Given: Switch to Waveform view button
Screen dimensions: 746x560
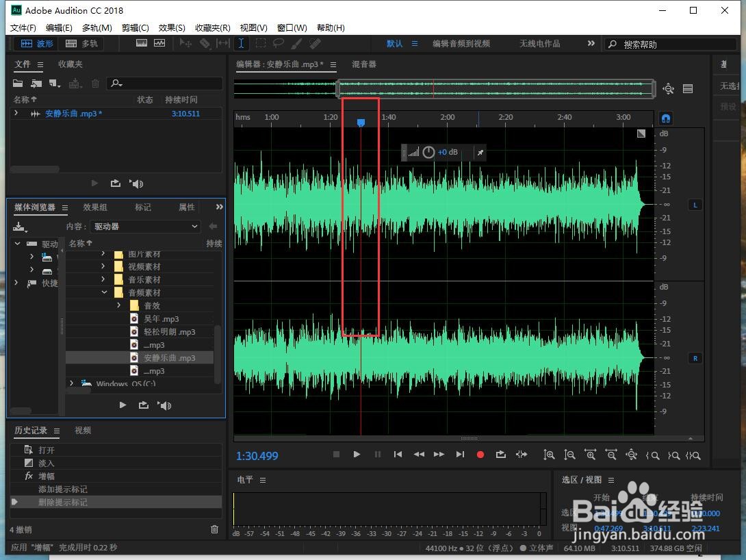Looking at the screenshot, I should 37,44.
